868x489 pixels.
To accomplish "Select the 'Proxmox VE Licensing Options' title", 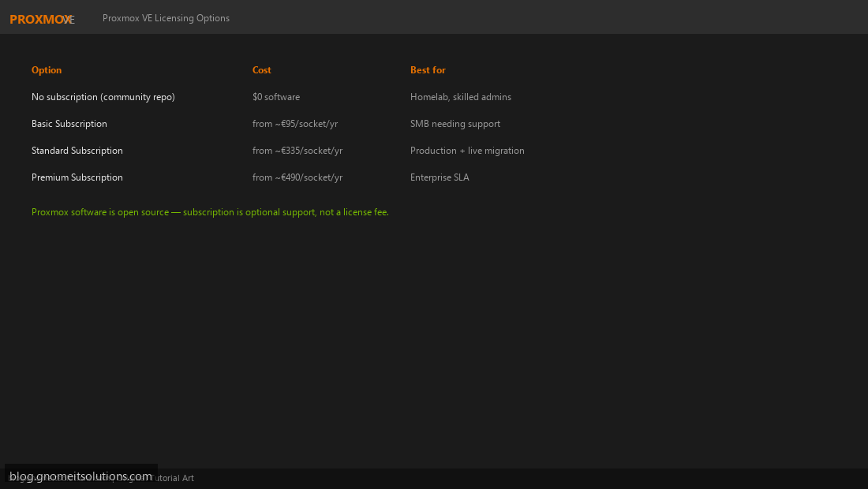I will (x=166, y=18).
